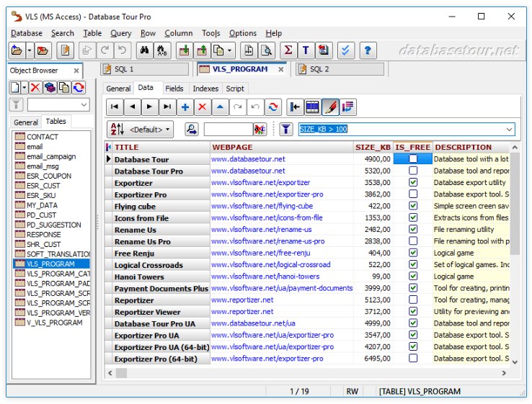The width and height of the screenshot is (532, 404).
Task: Click the export data up arrow icon
Action: click(x=203, y=51)
